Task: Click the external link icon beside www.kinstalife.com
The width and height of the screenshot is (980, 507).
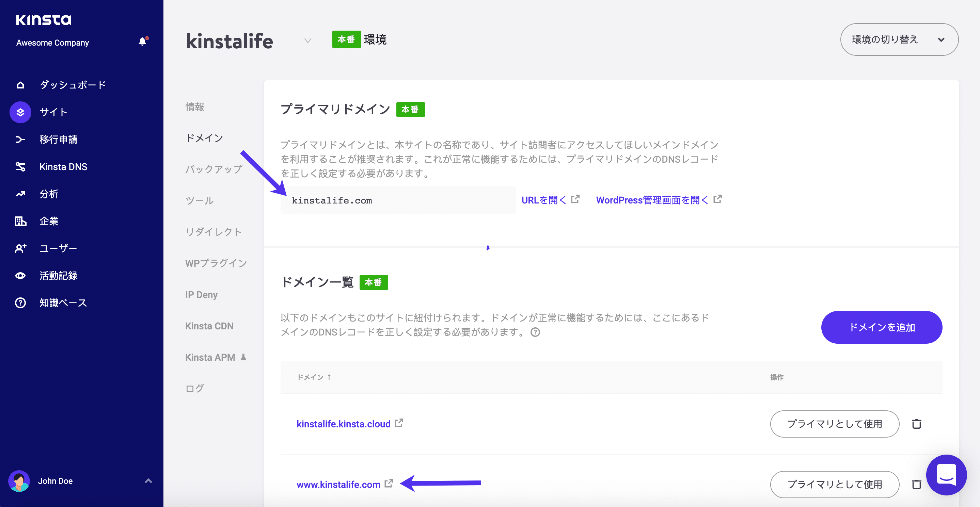Action: (389, 484)
